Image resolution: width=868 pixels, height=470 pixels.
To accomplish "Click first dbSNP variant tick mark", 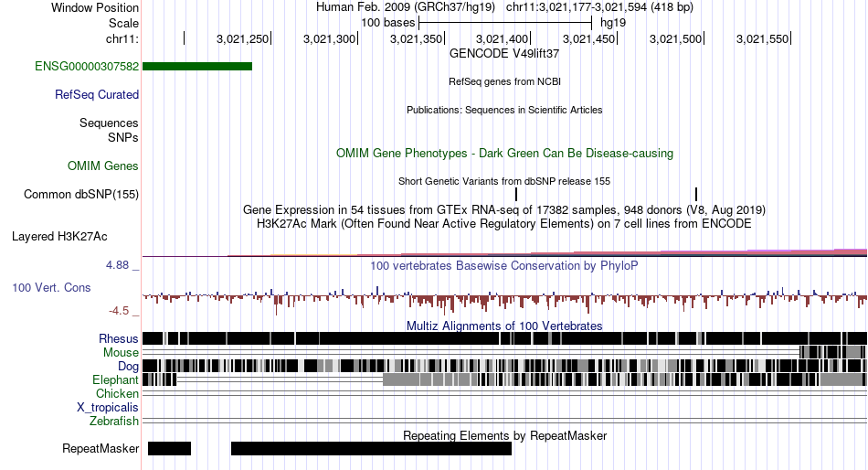I will click(516, 195).
